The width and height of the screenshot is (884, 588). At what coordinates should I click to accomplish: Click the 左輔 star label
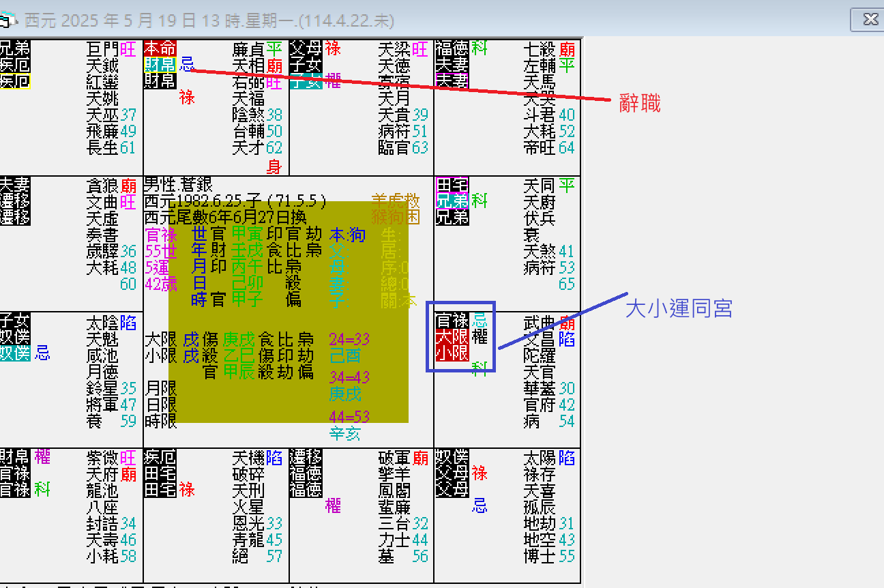tap(539, 66)
